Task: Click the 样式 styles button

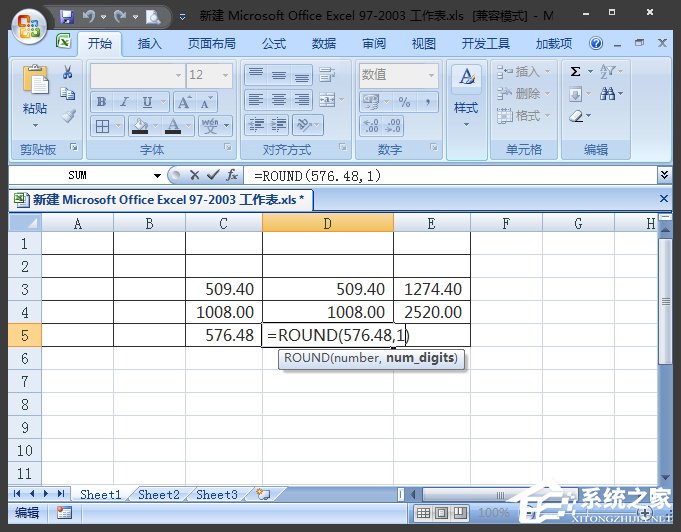Action: click(x=466, y=95)
